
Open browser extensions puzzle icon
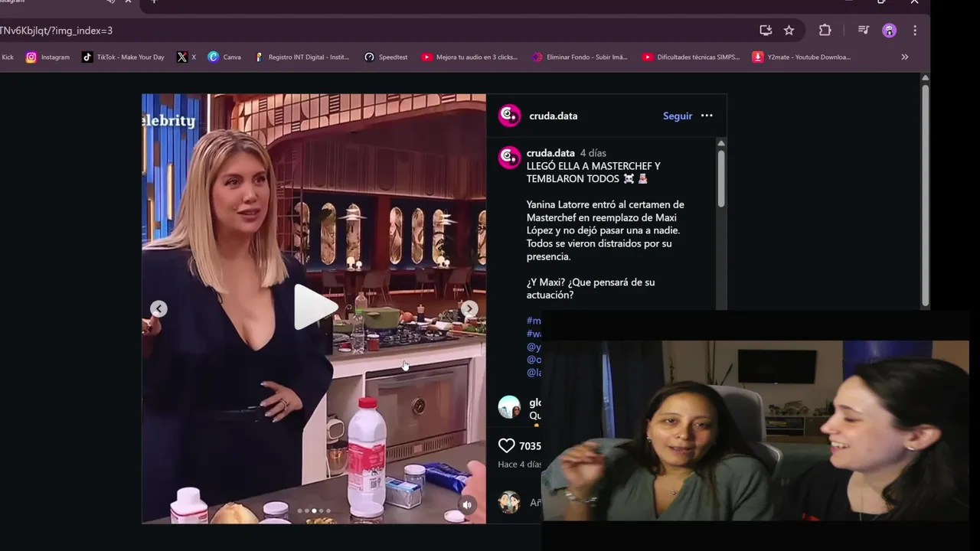point(825,31)
